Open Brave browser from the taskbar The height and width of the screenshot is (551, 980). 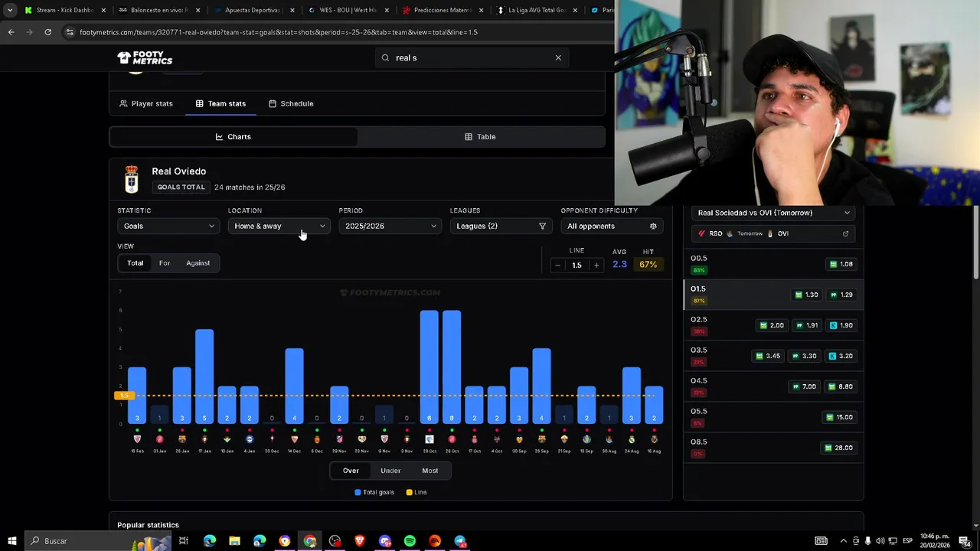[x=360, y=541]
